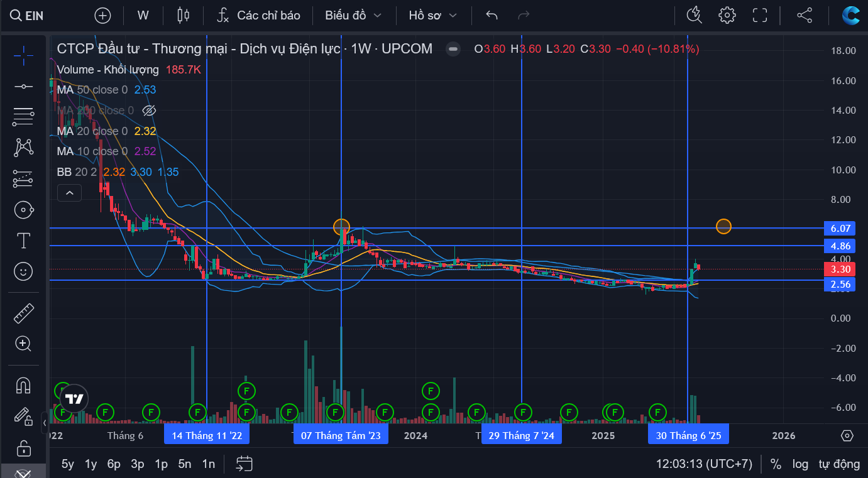
Task: Open the Các chỉ báo indicators dialog
Action: click(258, 16)
